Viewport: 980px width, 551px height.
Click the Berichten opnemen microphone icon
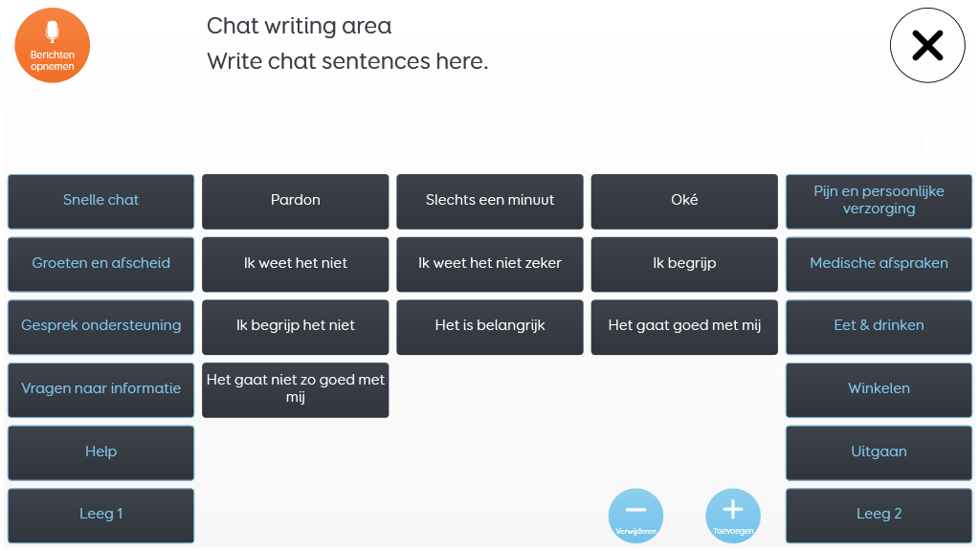click(53, 45)
